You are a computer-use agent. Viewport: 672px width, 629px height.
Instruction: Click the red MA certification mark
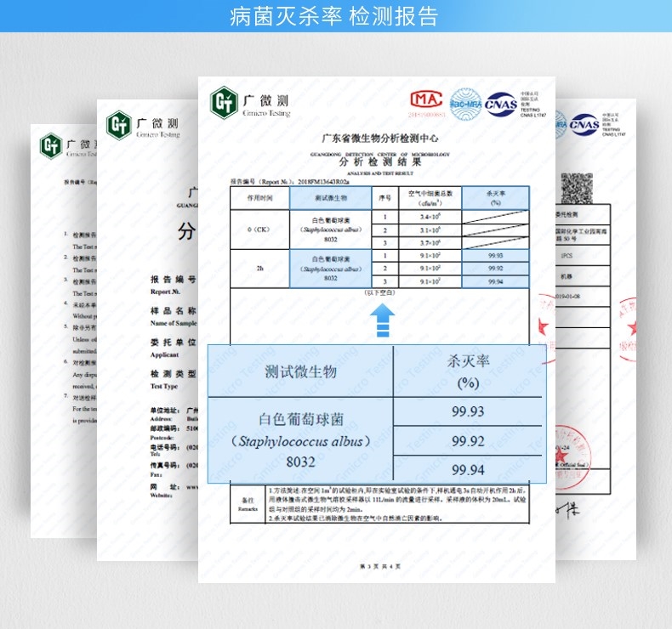(x=427, y=102)
